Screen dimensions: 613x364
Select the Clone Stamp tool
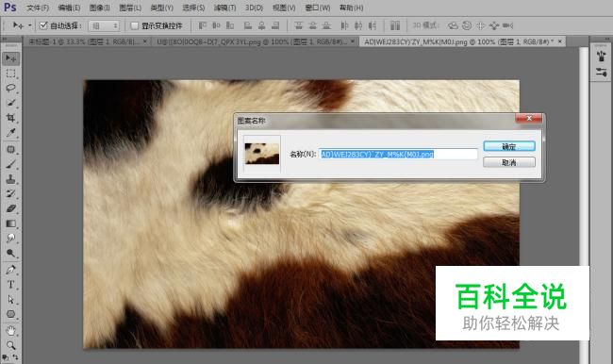11,179
